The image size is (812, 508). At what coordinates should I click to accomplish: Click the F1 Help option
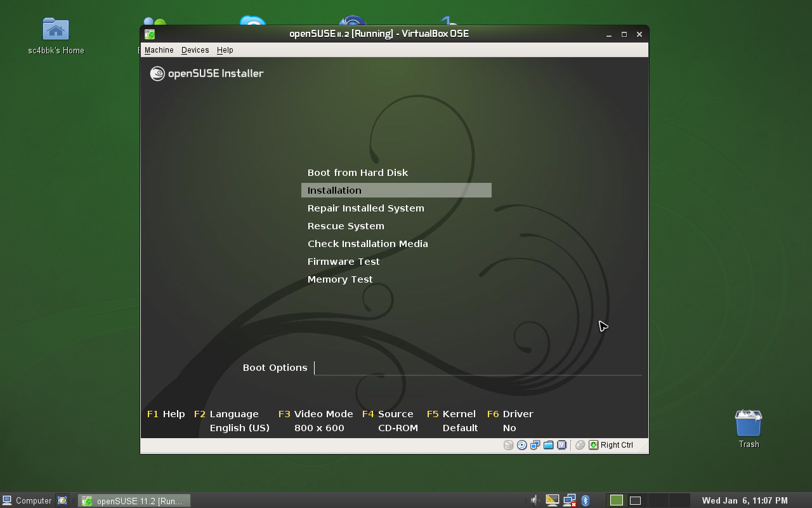coord(166,414)
